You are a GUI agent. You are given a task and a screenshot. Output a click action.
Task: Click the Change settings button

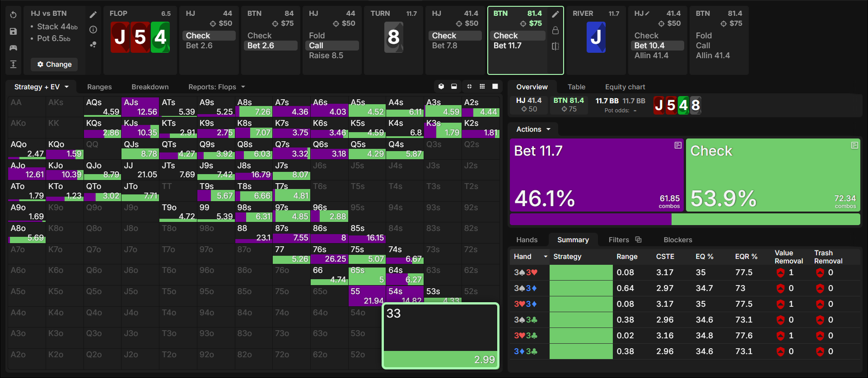(54, 64)
